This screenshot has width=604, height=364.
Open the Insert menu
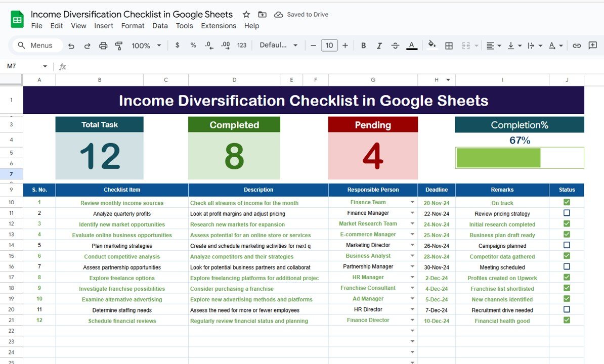point(104,26)
